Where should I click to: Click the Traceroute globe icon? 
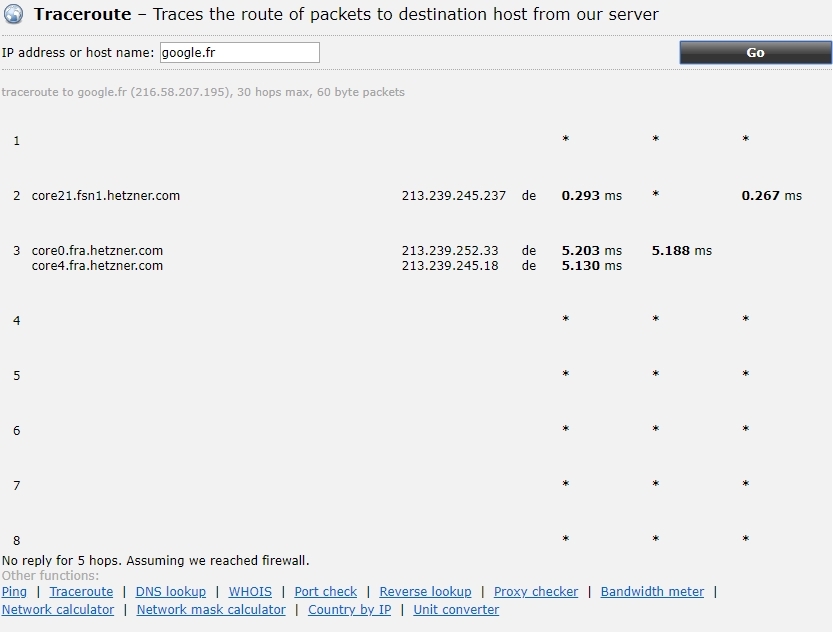14,15
